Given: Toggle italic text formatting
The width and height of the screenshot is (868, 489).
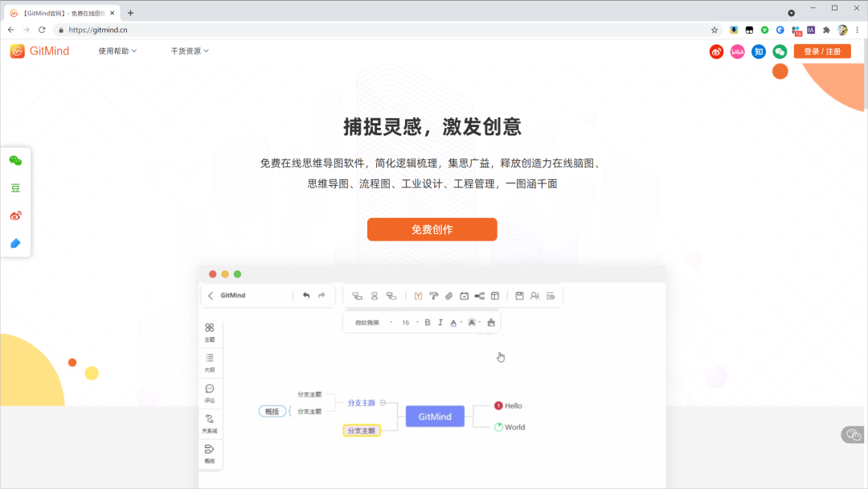Looking at the screenshot, I should tap(440, 323).
